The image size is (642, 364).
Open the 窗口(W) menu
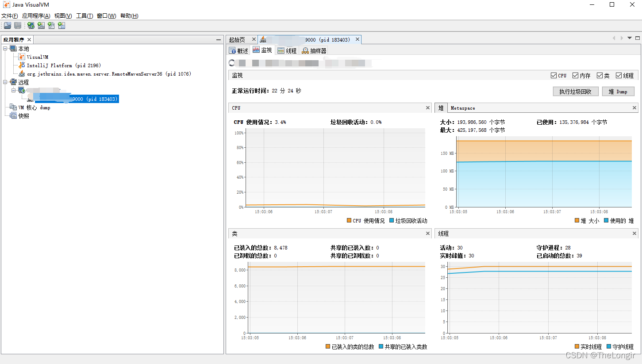coord(106,16)
